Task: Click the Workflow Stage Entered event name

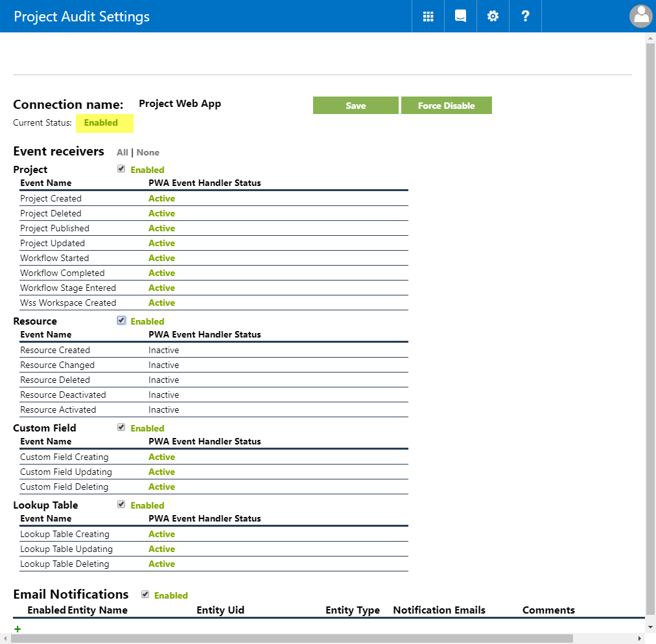Action: pos(68,288)
